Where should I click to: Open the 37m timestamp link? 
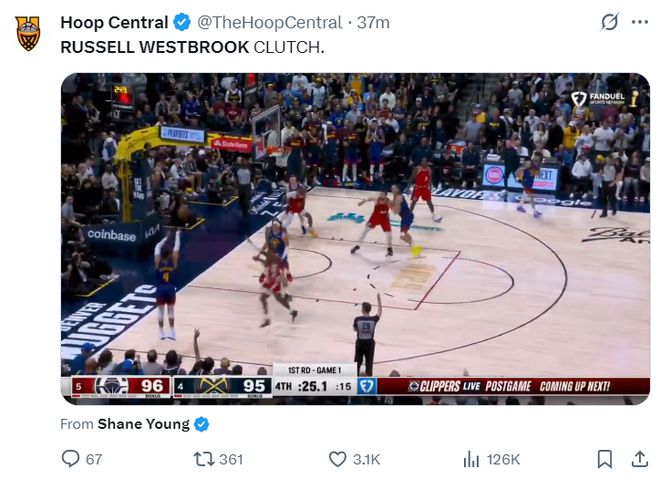373,23
